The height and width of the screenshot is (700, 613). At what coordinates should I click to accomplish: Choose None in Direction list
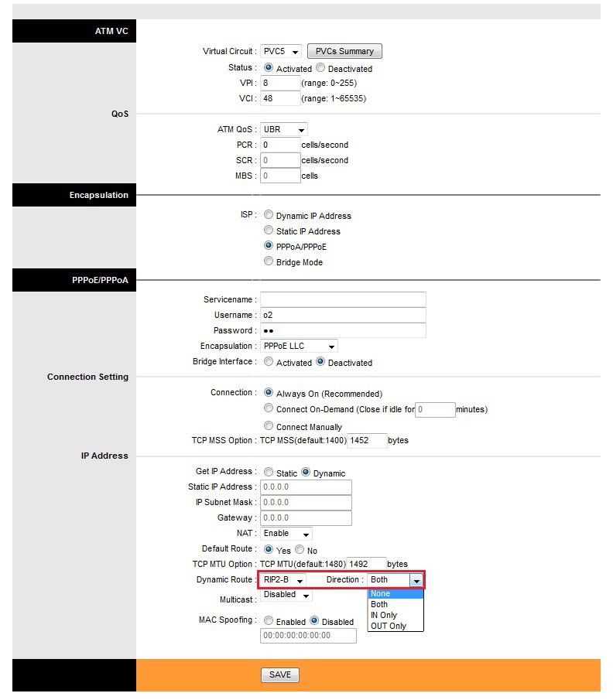click(x=396, y=594)
